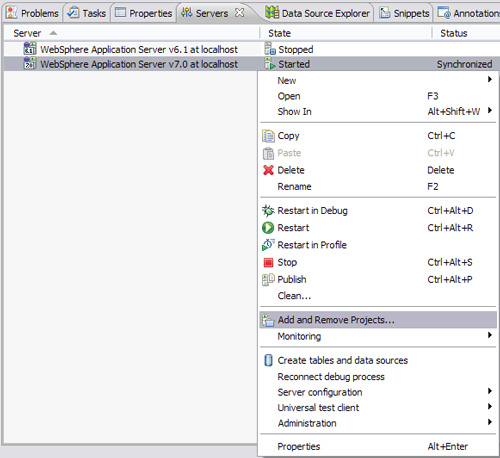Expand the Administration submenu

(x=378, y=423)
